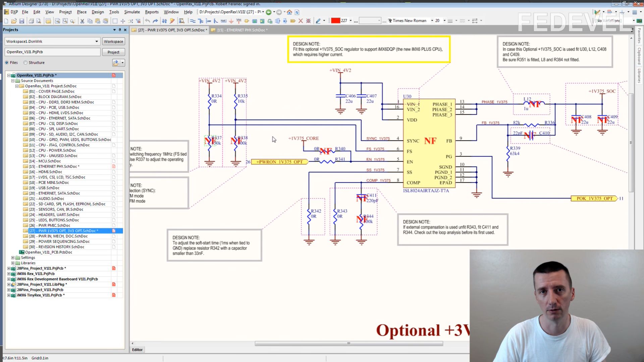This screenshot has width=644, height=362.
Task: Click the Place No ERC red X
Action: point(301,21)
